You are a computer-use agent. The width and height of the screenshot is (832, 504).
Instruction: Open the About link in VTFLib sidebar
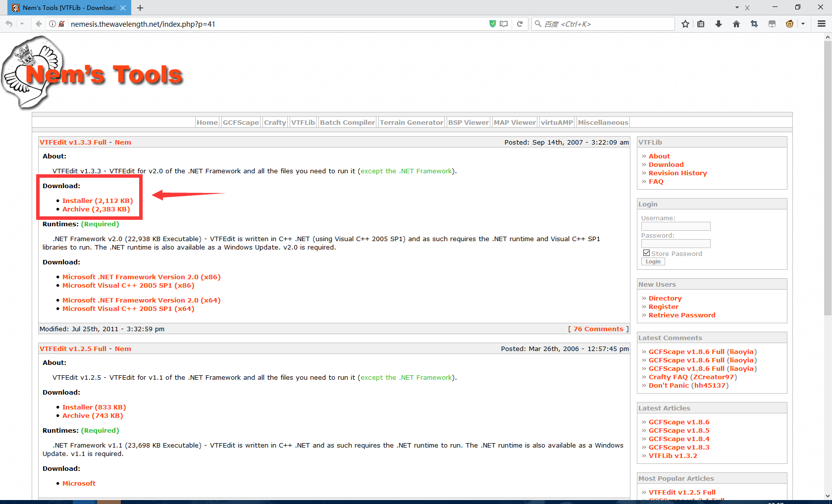pyautogui.click(x=659, y=156)
